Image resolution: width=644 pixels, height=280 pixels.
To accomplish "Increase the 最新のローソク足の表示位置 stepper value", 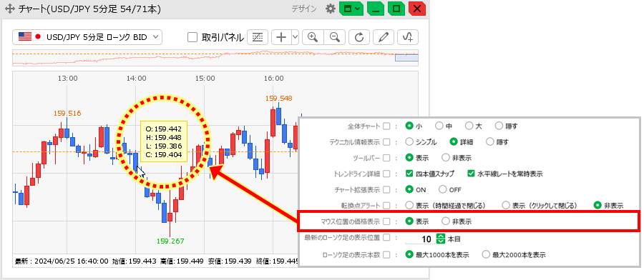I will pyautogui.click(x=441, y=236).
